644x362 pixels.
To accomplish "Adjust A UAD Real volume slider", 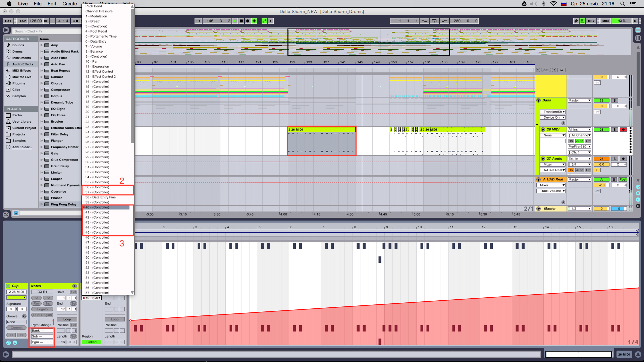I will pyautogui.click(x=601, y=185).
